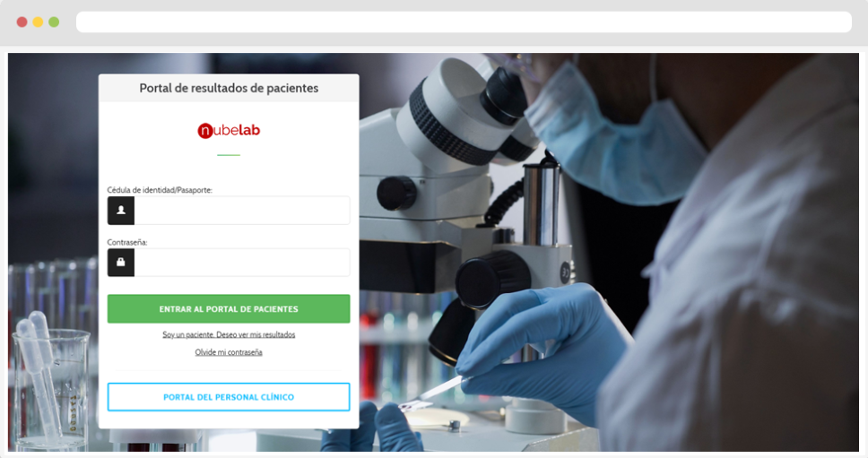
Task: Click the "Portal de resultados de pacientes" heading
Action: click(x=229, y=88)
